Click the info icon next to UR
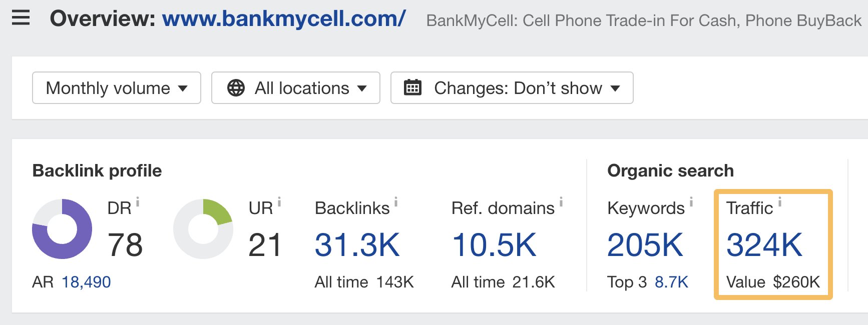The width and height of the screenshot is (868, 325). [x=279, y=202]
